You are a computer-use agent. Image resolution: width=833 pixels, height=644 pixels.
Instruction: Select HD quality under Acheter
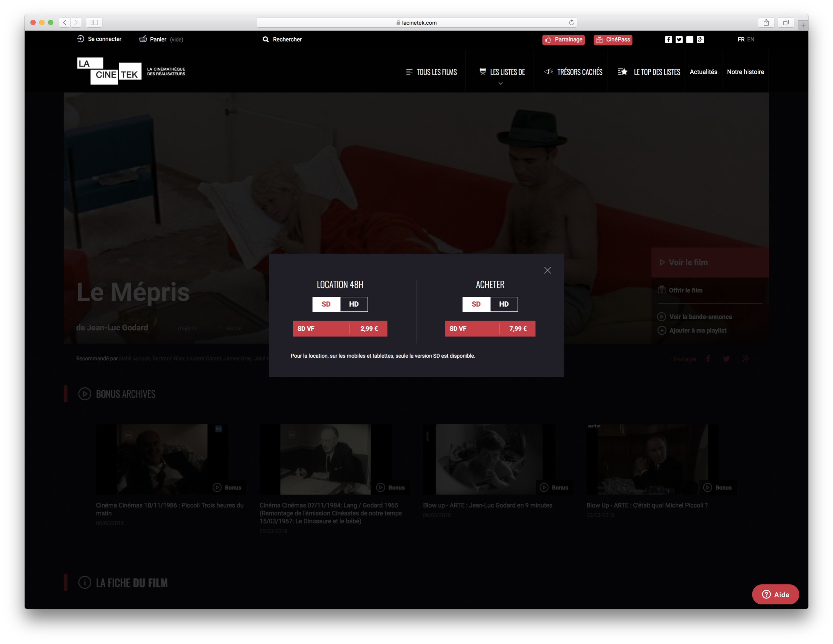504,304
